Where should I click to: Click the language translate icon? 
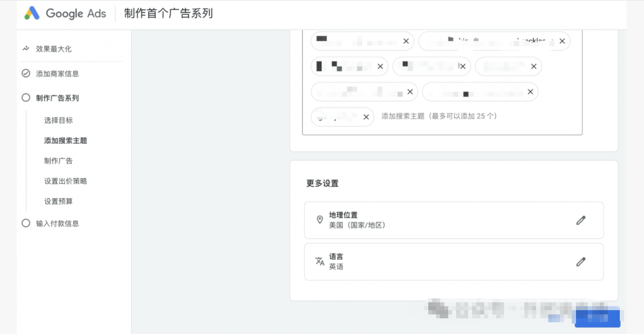[320, 261]
